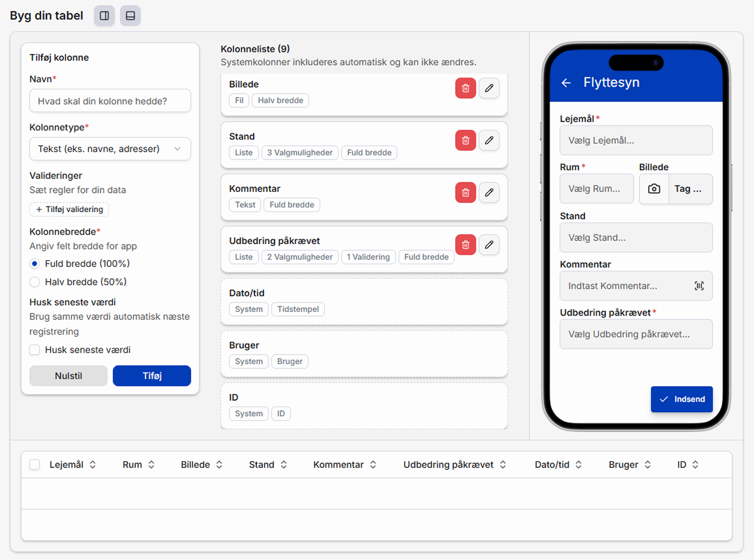The image size is (754, 560).
Task: Click Tilføj validering
Action: click(69, 209)
